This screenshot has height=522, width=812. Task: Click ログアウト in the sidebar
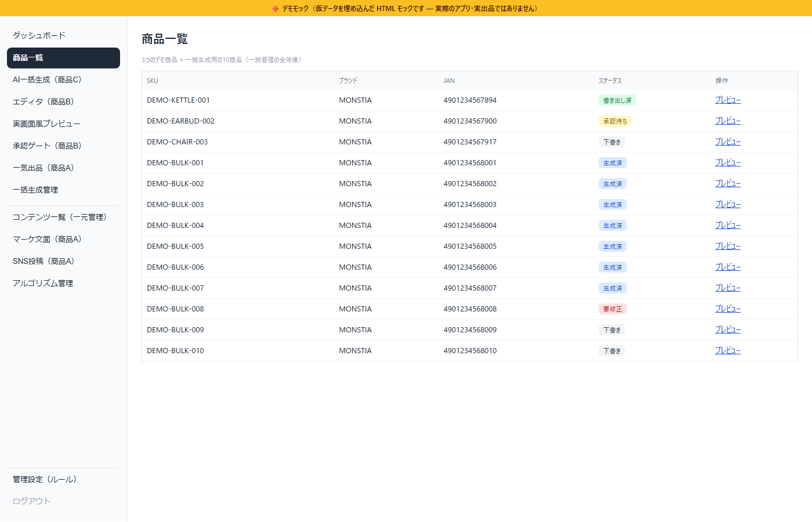click(x=63, y=502)
